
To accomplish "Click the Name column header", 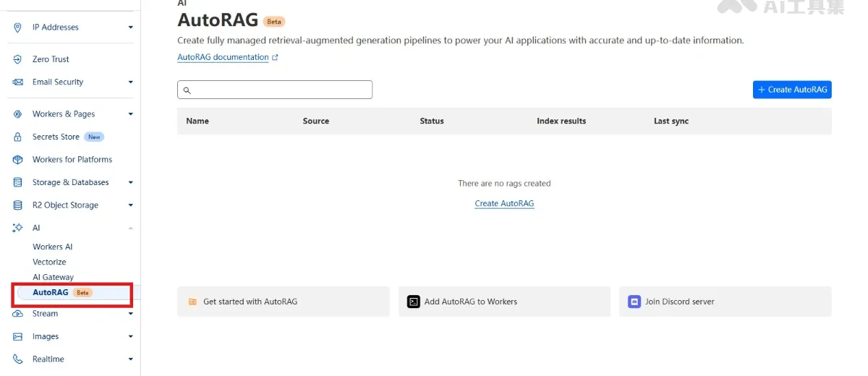I will (197, 121).
